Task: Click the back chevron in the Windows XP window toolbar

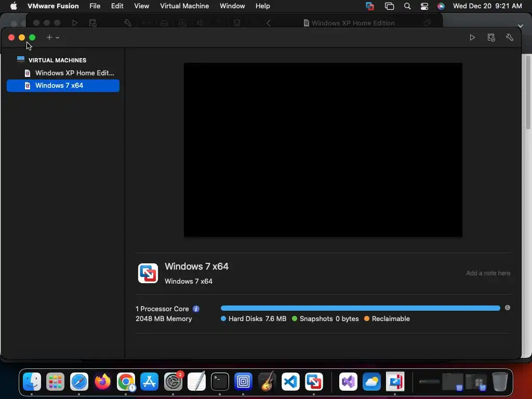Action: point(269,23)
